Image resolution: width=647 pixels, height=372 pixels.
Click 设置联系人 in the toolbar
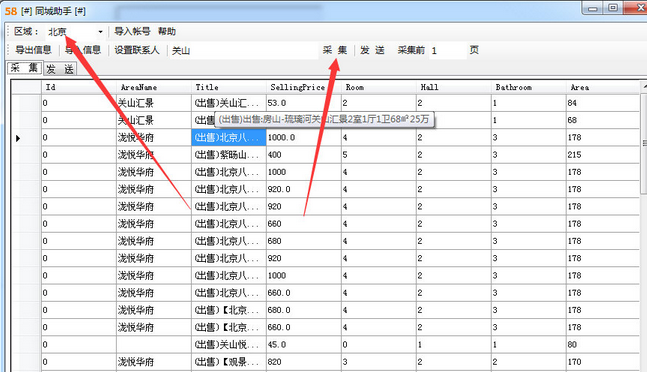pos(137,50)
